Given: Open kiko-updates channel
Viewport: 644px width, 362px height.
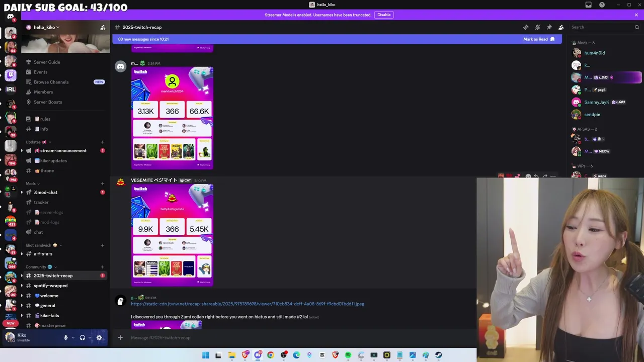Looking at the screenshot, I should tap(65, 161).
